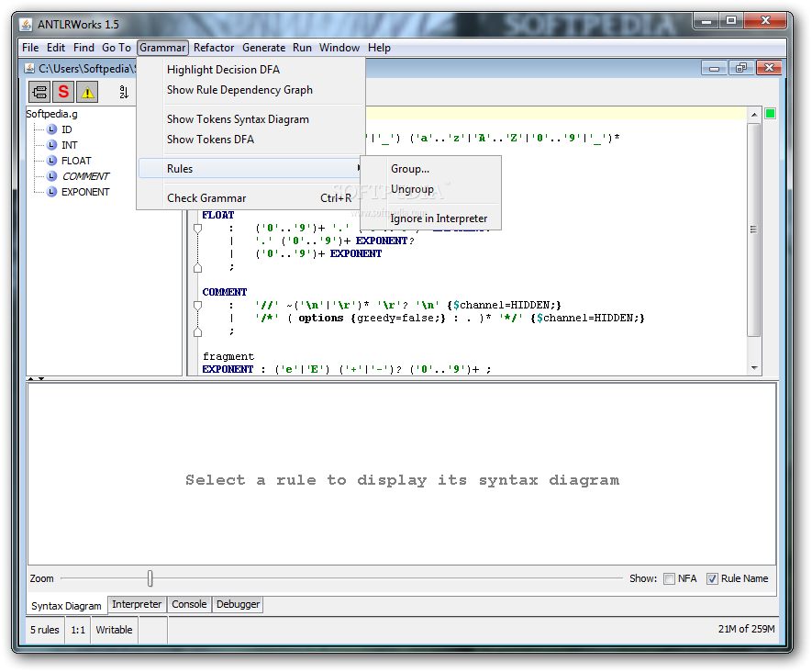
Task: Click the Zoom slider handle
Action: [x=150, y=578]
